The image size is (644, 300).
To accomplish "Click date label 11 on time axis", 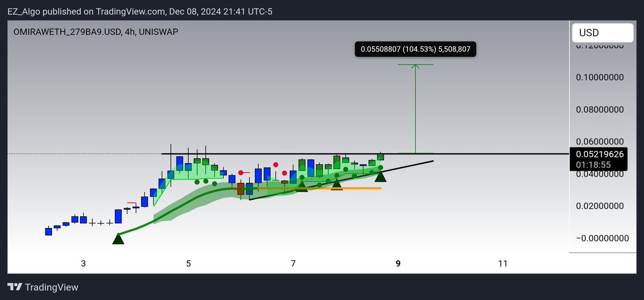I will (503, 264).
